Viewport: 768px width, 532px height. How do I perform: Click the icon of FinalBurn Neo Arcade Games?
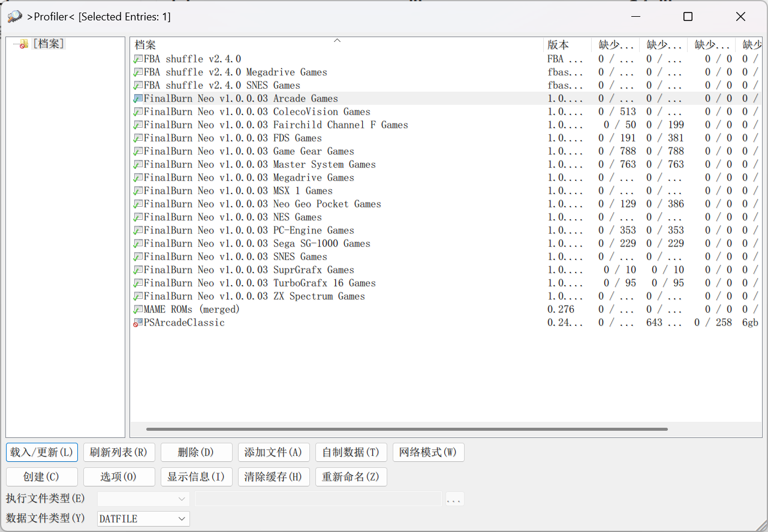click(138, 99)
